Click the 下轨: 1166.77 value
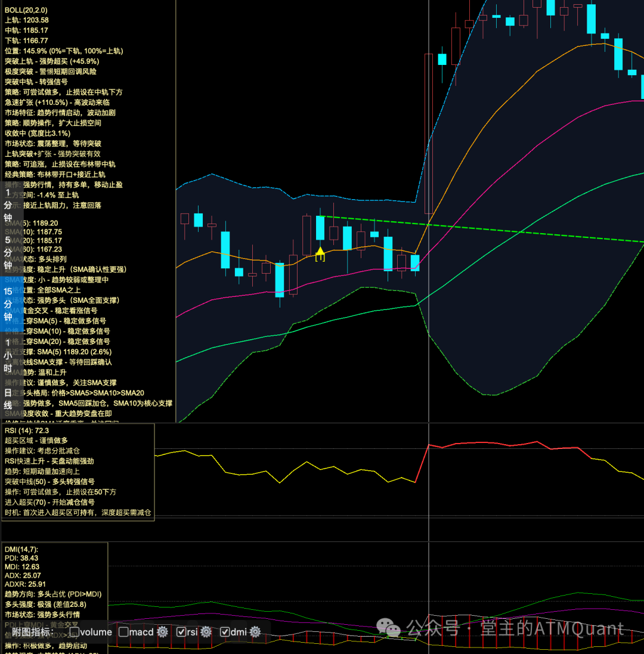This screenshot has width=644, height=654. click(26, 41)
